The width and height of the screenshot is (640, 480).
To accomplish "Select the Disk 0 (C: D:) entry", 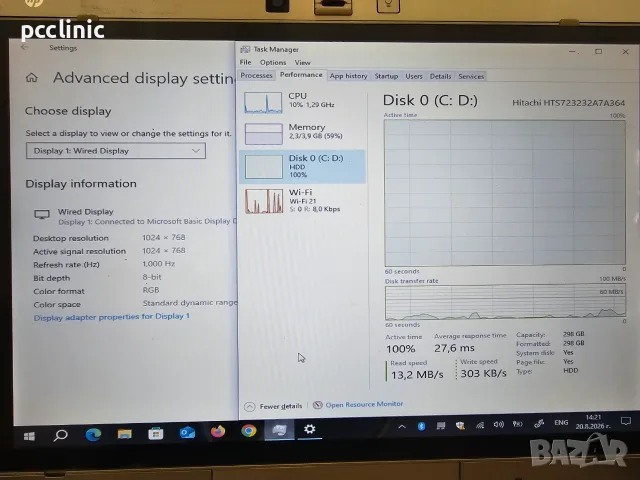I will click(x=302, y=166).
